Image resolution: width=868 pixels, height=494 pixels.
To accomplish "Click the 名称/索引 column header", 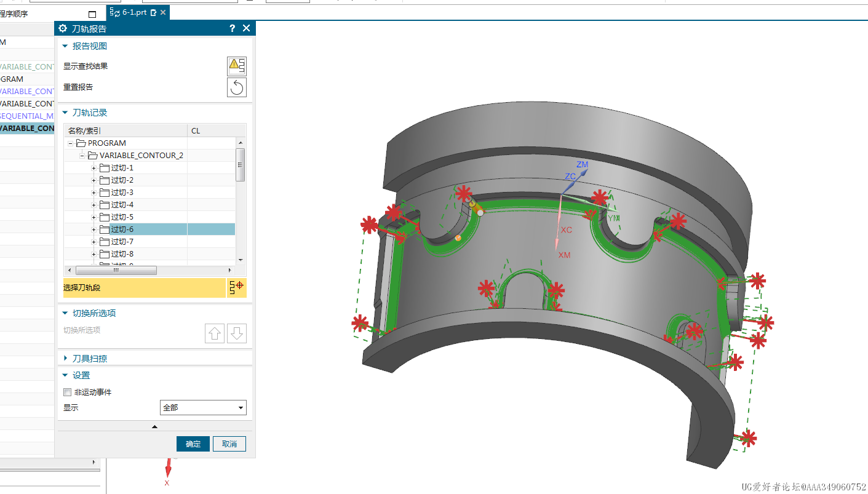I will (x=126, y=130).
